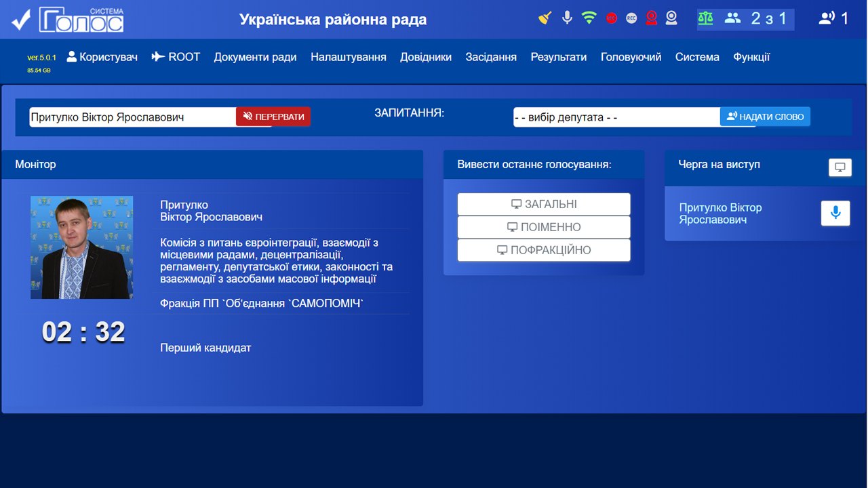Open the вибір депутата dropdown

616,117
